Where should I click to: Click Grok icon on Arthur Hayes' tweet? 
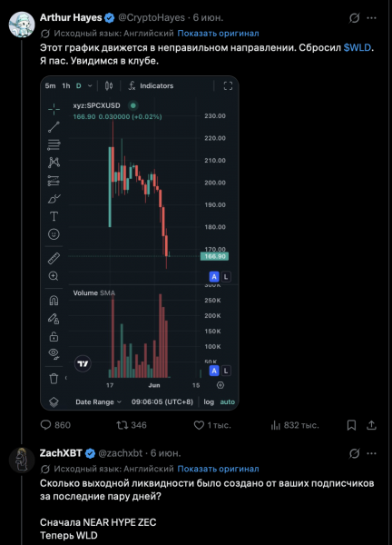(x=354, y=18)
